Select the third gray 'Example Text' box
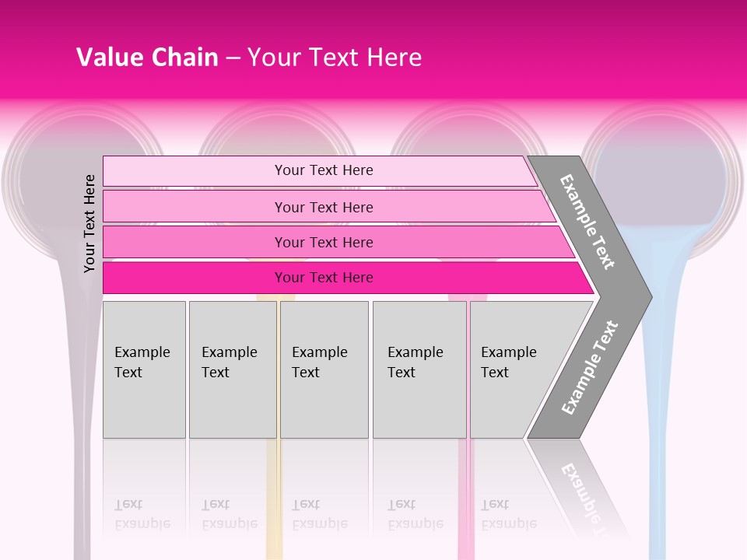The height and width of the screenshot is (560, 747). tap(324, 369)
